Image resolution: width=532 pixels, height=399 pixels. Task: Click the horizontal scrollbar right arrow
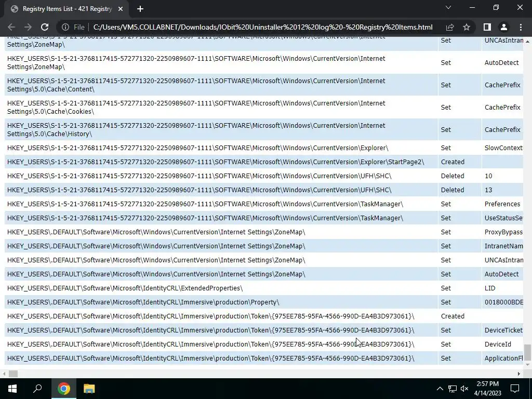pyautogui.click(x=519, y=374)
